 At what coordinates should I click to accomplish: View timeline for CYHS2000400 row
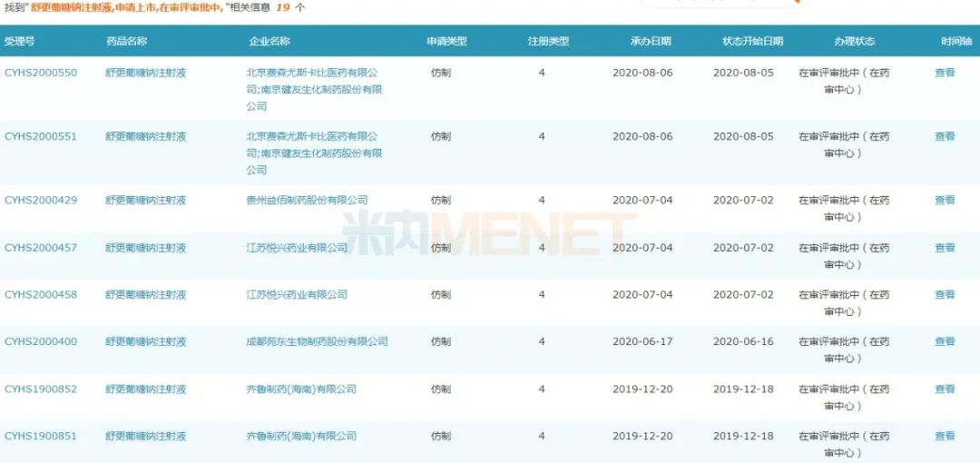tap(945, 341)
